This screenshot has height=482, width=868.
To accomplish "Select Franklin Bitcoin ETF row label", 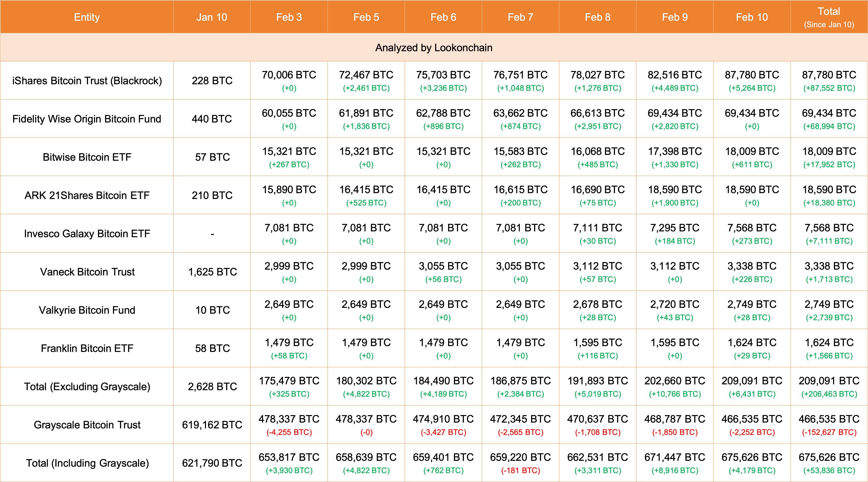I will point(87,348).
